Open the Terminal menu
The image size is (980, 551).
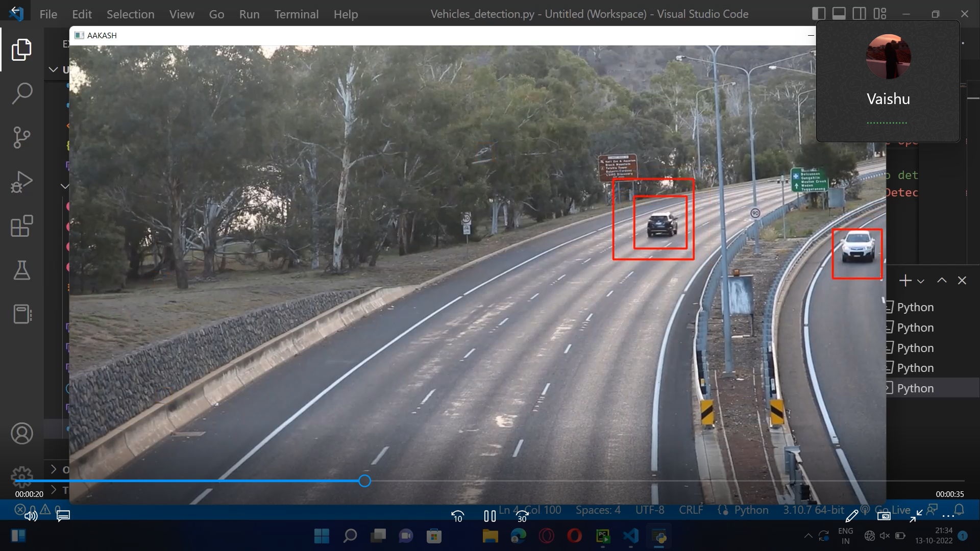296,14
